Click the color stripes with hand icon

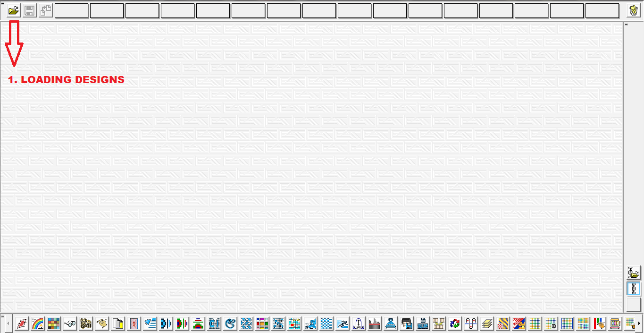[x=599, y=324]
